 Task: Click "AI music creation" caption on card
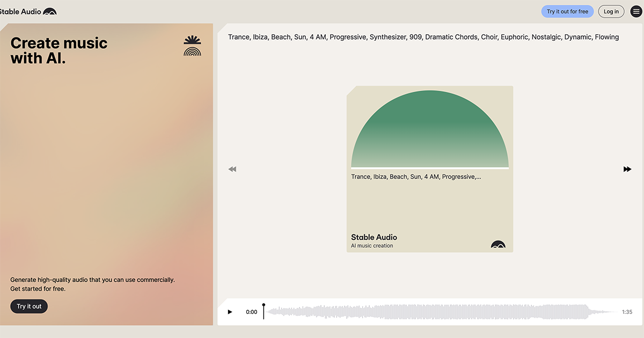[372, 246]
